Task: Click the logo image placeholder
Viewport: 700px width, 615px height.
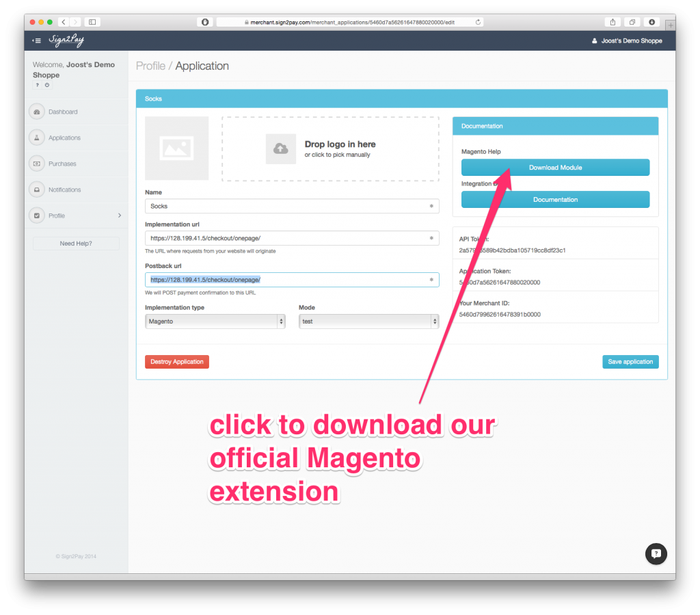Action: (177, 148)
